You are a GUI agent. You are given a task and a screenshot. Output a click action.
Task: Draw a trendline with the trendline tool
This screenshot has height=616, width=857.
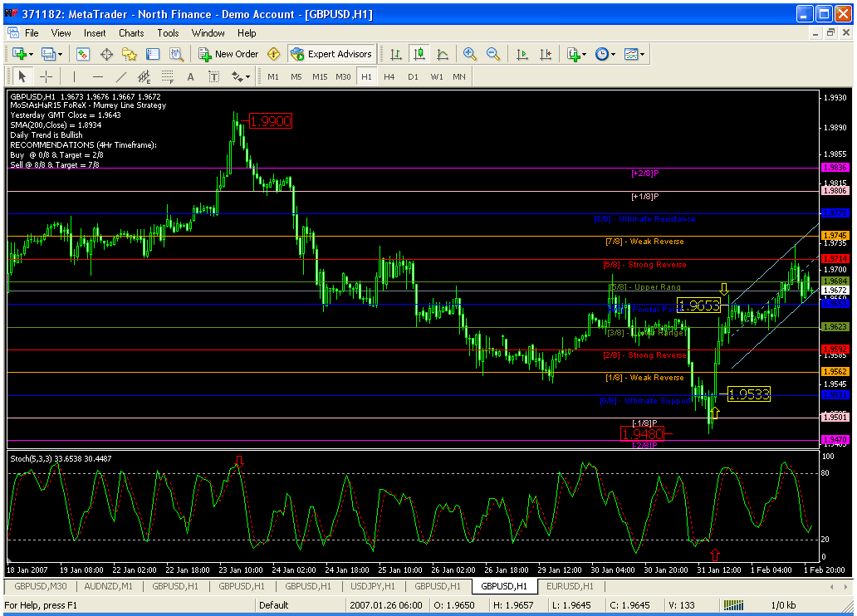(121, 76)
